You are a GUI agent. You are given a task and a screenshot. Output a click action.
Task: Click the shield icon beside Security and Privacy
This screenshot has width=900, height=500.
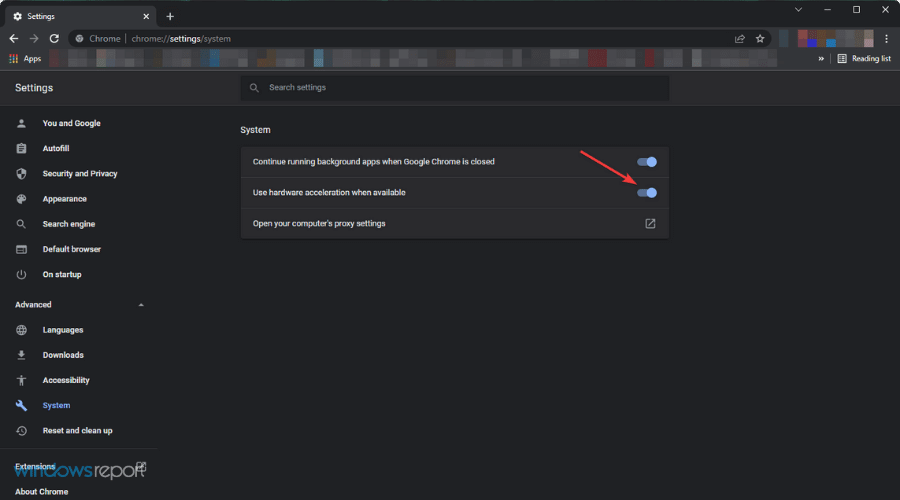(x=21, y=174)
